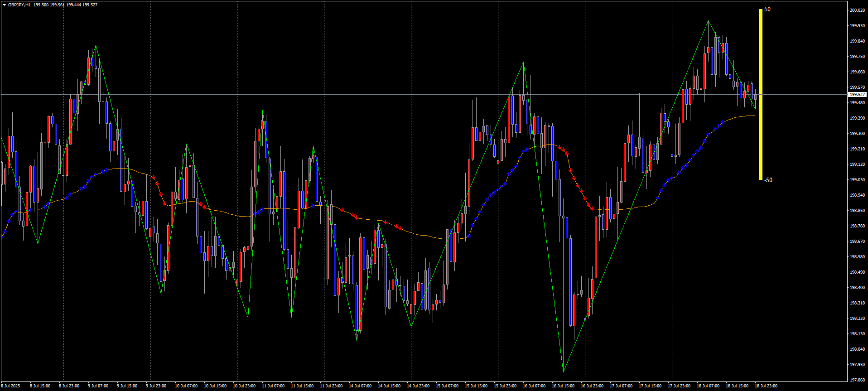Click the "50" label by the yellow bar
The width and height of the screenshot is (868, 391).
click(x=767, y=9)
